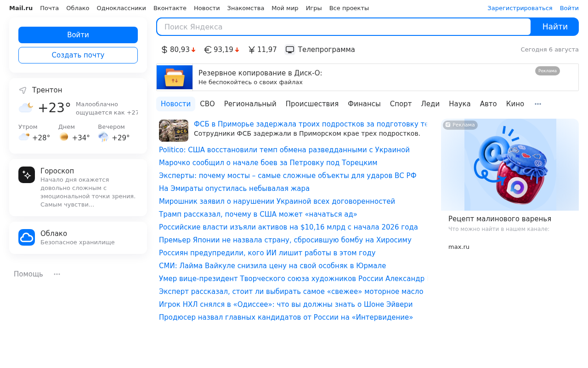
Task: Expand more options next to Помощь
Action: 57,274
